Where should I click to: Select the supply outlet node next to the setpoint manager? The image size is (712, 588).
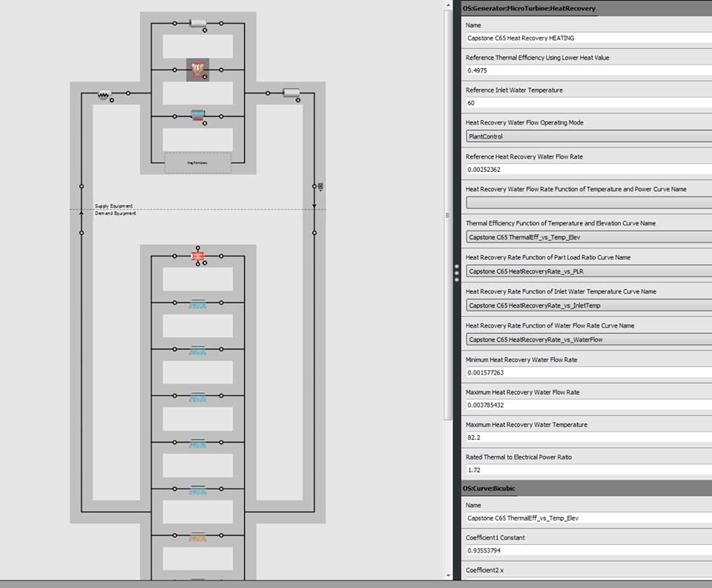[314, 186]
